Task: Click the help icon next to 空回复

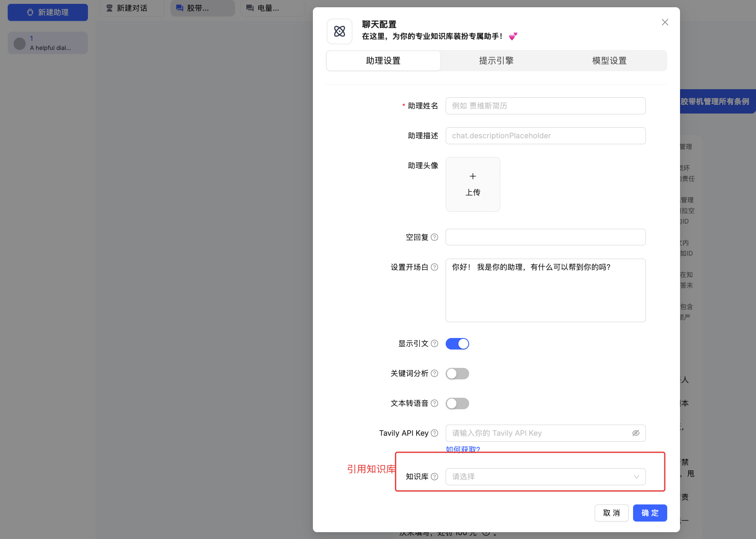Action: pos(435,237)
